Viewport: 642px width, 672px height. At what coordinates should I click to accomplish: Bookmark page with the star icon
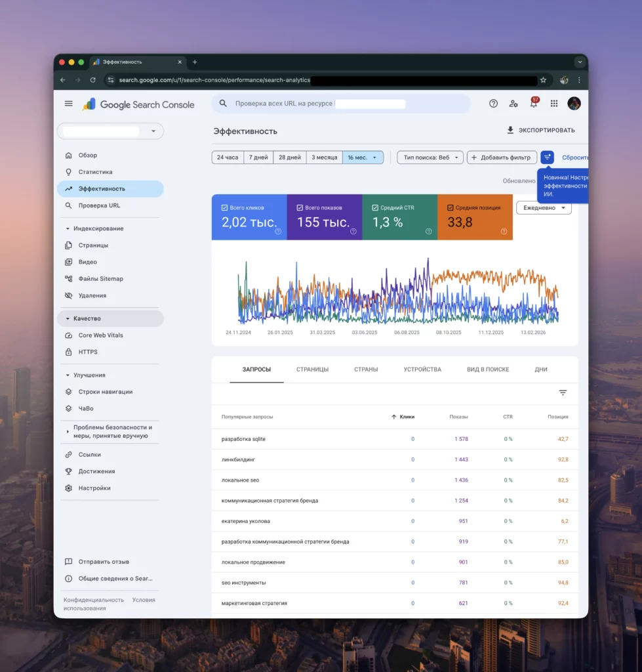click(x=543, y=80)
